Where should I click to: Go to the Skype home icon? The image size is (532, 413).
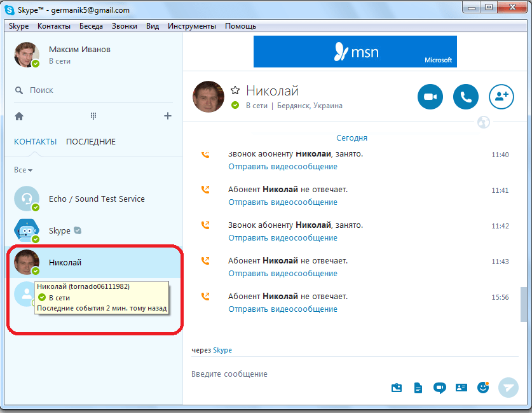[19, 116]
